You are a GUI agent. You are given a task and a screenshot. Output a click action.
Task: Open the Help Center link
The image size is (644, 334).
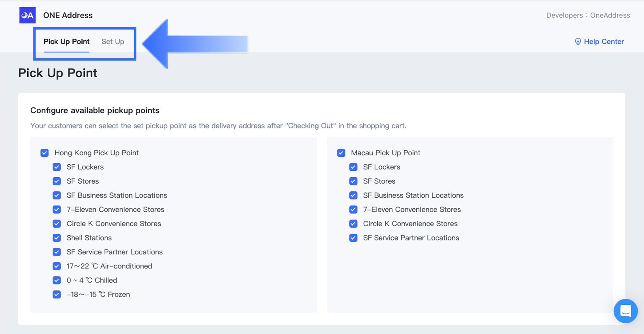click(604, 42)
